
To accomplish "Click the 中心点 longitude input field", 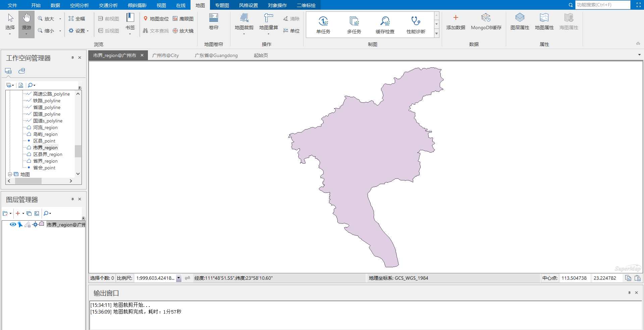I will [575, 278].
